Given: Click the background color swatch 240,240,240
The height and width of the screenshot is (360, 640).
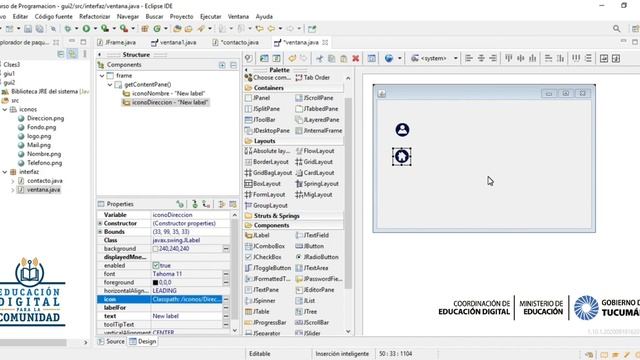Looking at the screenshot, I should coord(155,249).
